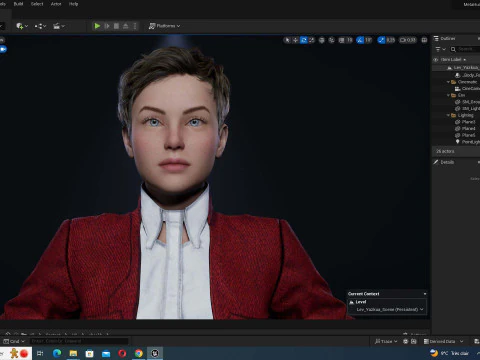Open the add content (quick add) dropdown
The width and height of the screenshot is (480, 360).
click(22, 26)
